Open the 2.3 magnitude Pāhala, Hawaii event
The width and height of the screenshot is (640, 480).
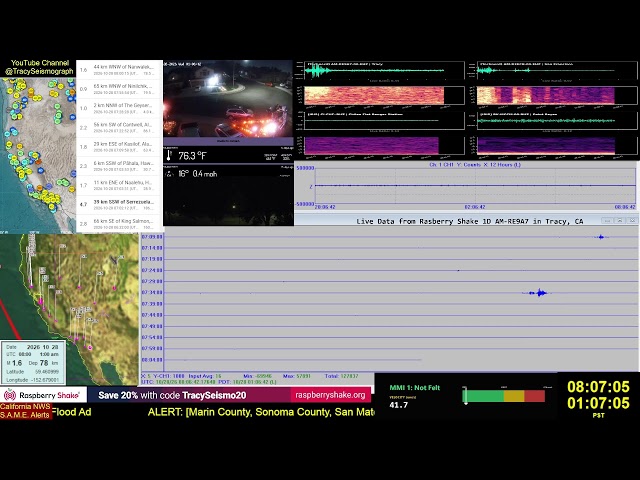click(120, 166)
